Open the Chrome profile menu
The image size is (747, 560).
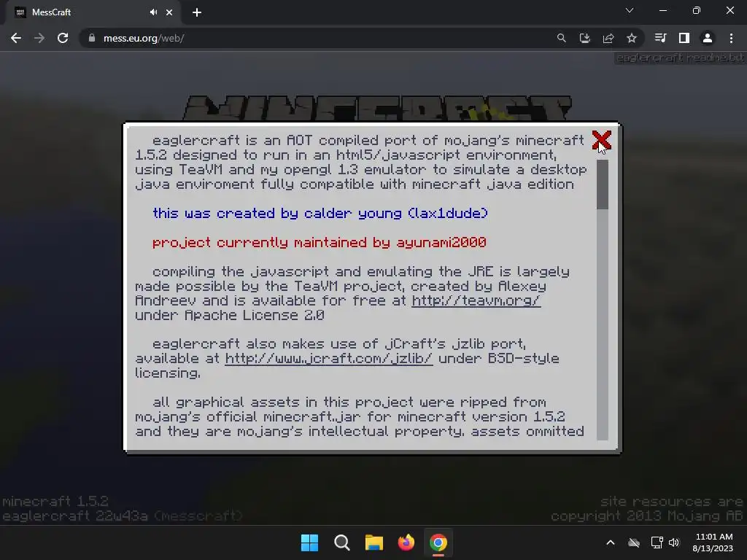click(708, 38)
